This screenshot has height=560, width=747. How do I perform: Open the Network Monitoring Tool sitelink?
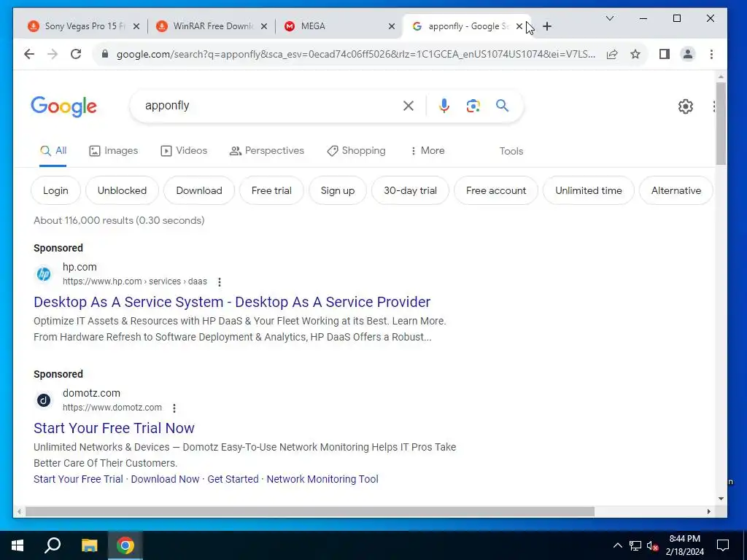coord(322,479)
